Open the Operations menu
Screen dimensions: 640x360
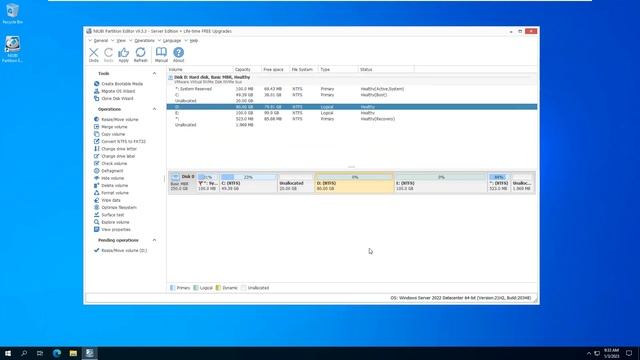[144, 41]
